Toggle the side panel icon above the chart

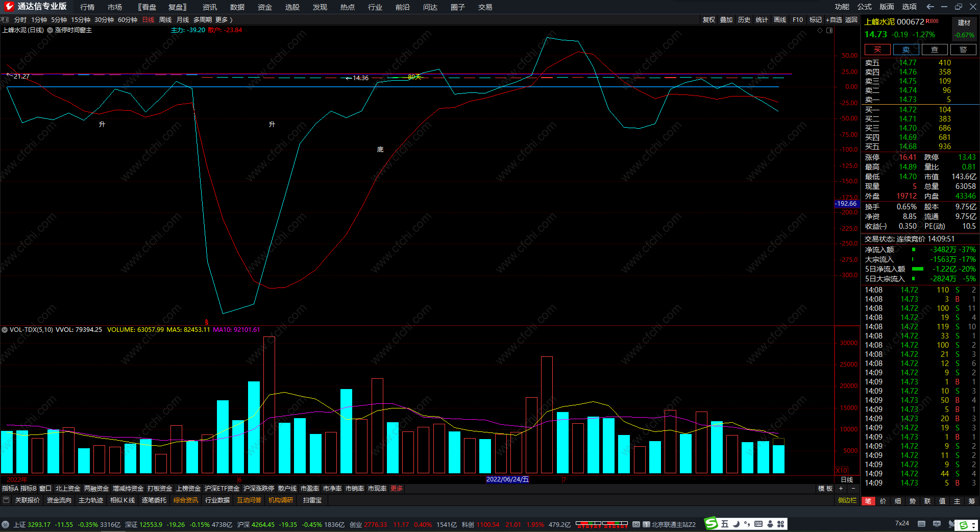coord(829,30)
